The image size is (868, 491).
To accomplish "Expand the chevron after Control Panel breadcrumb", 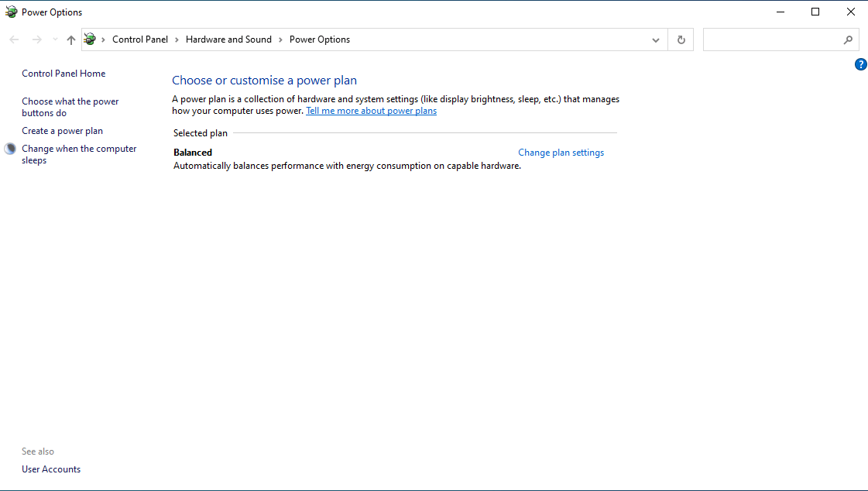I will click(x=177, y=39).
